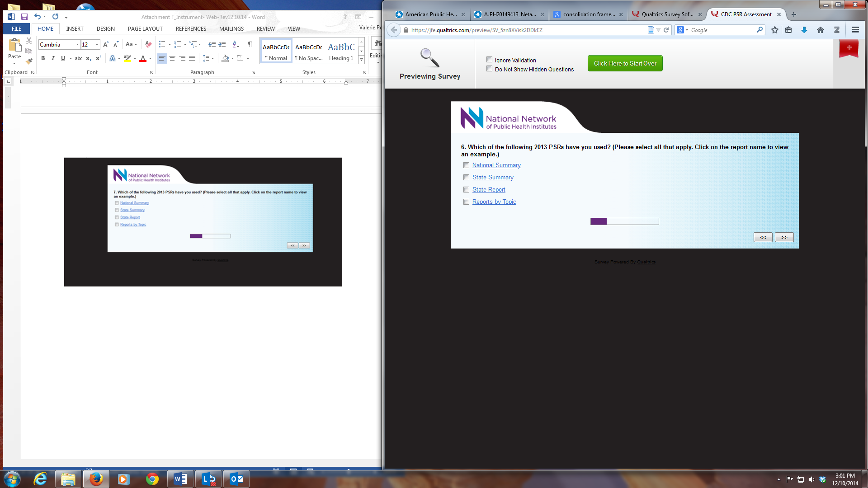
Task: Check the National Summary checkbox
Action: pos(466,165)
